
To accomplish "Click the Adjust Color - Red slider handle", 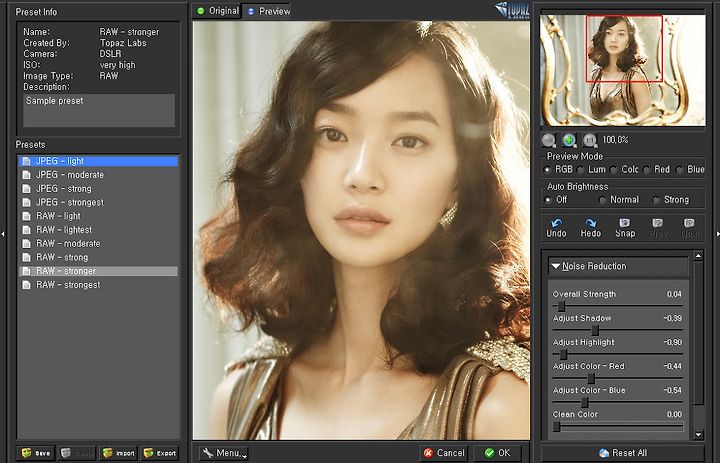I will point(591,378).
